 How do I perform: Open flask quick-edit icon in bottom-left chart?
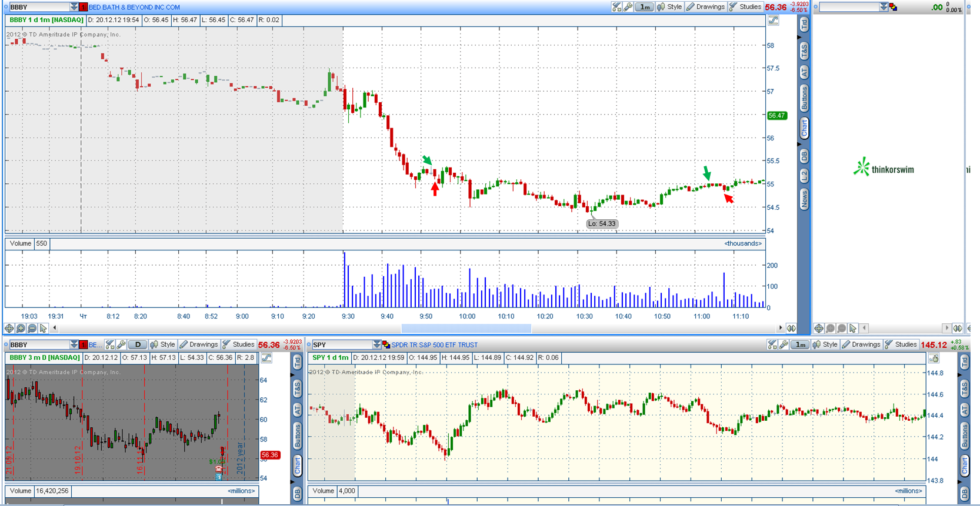point(110,344)
